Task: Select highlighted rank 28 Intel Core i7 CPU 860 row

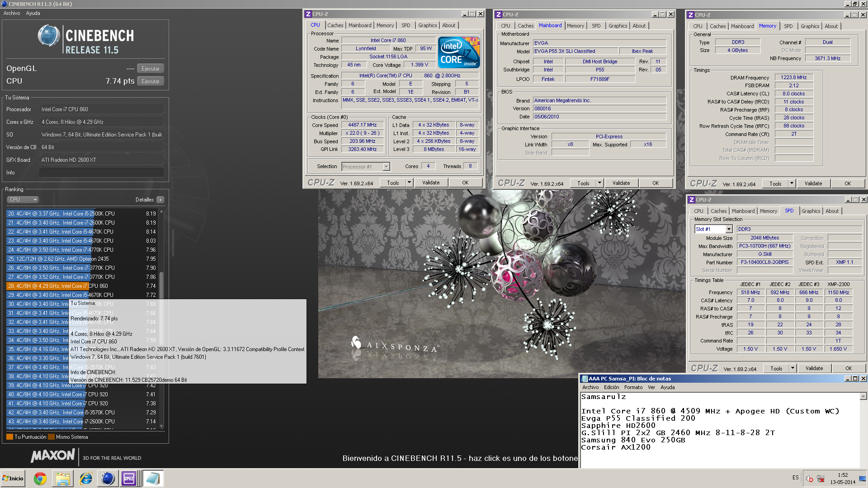Action: (x=82, y=286)
